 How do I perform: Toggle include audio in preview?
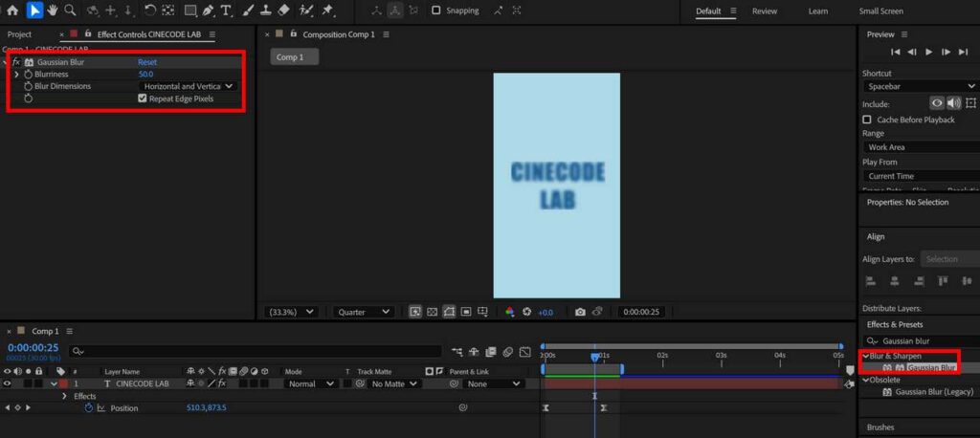click(x=954, y=103)
